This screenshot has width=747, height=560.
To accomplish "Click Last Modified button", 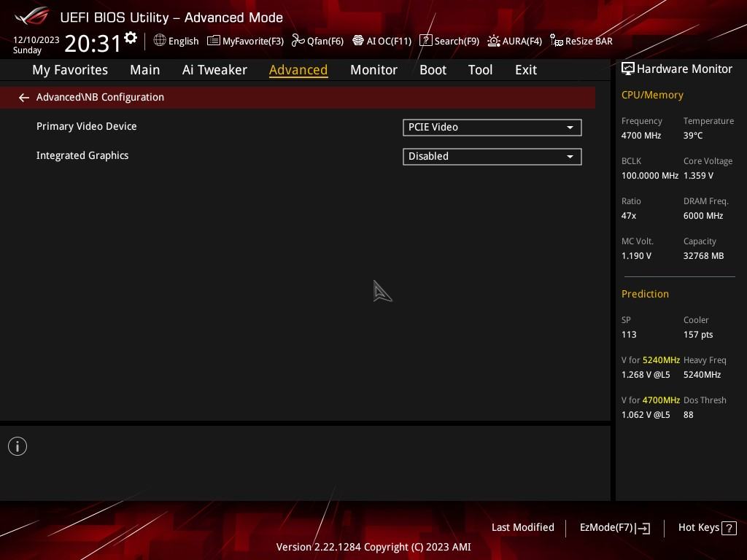I will tap(522, 528).
